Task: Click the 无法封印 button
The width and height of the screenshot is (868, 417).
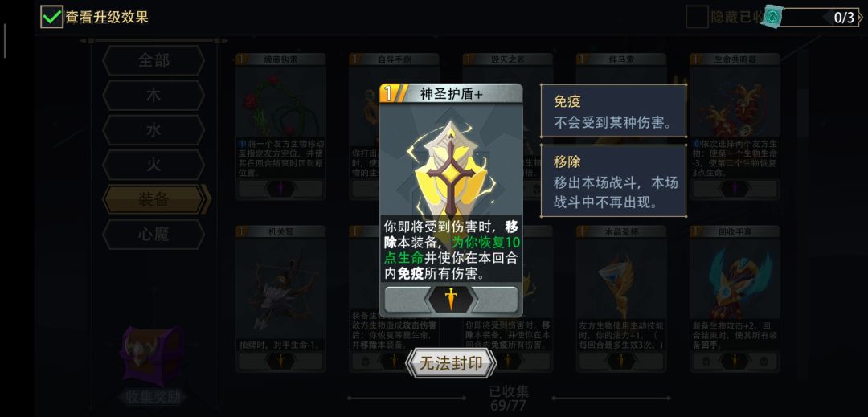Action: pos(451,363)
